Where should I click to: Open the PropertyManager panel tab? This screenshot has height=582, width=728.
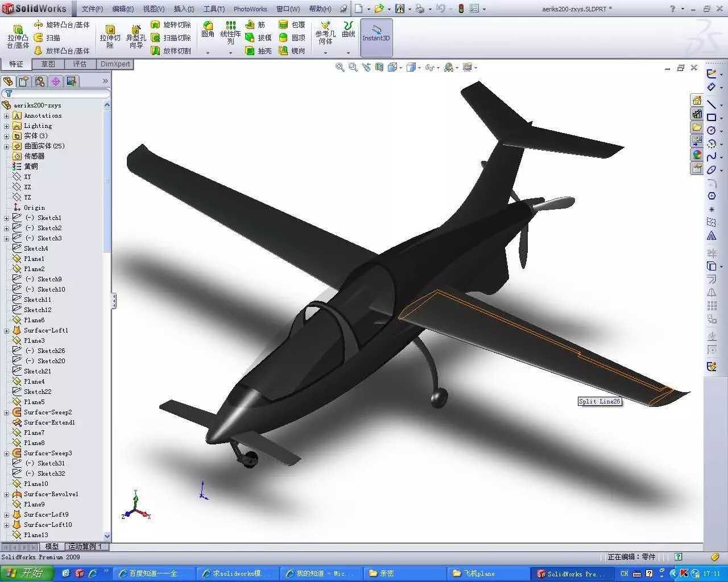pyautogui.click(x=24, y=81)
